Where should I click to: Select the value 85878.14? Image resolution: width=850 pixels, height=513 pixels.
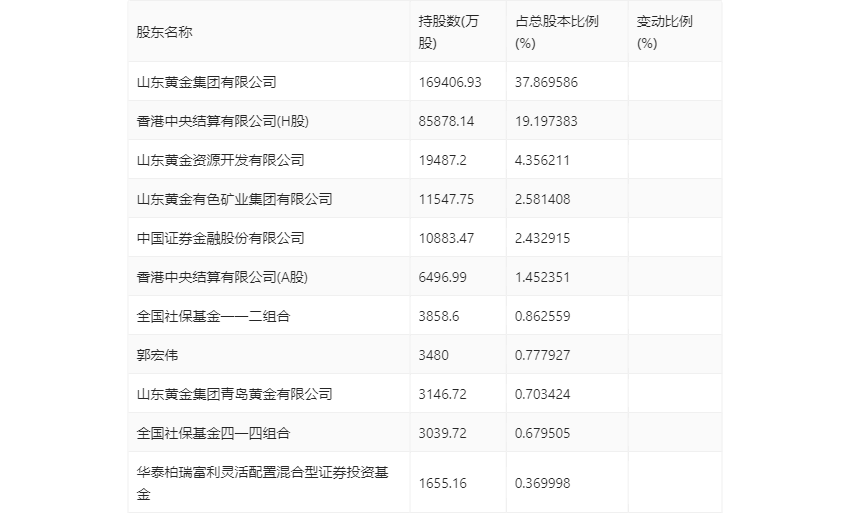[x=446, y=121]
